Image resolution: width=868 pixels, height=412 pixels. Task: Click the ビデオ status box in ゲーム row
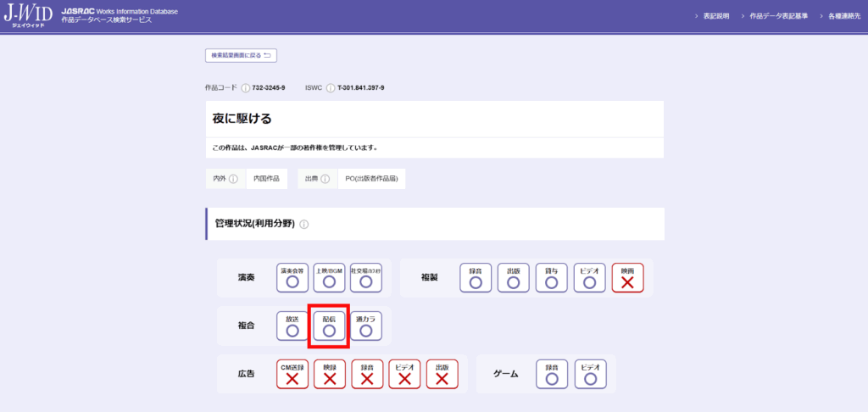click(x=590, y=375)
